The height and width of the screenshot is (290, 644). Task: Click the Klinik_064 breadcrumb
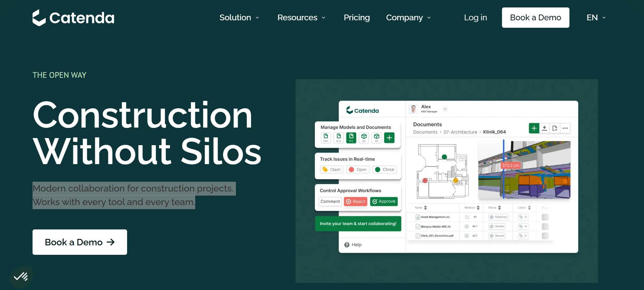495,132
